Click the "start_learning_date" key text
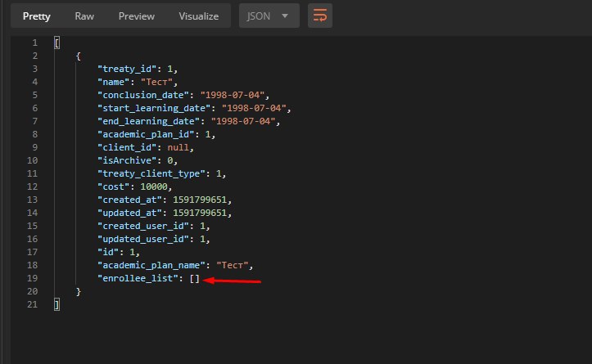592x364 pixels. [x=154, y=108]
